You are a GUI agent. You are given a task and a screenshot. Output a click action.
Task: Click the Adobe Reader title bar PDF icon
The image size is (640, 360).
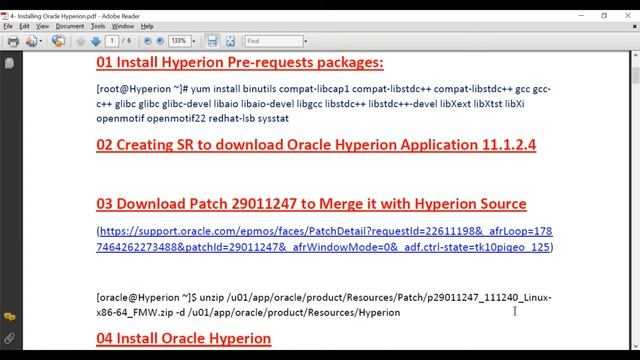[4, 16]
